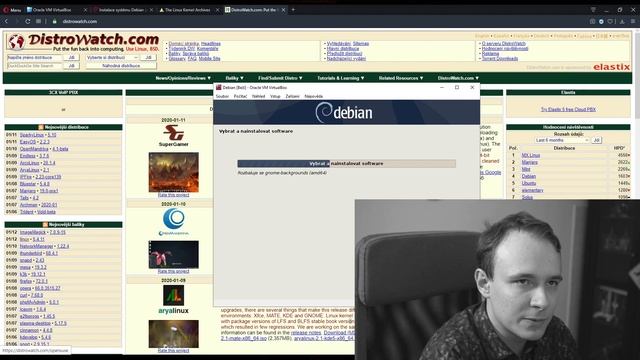The height and width of the screenshot is (360, 640).
Task: Go back with the browser back arrow
Action: (7, 21)
